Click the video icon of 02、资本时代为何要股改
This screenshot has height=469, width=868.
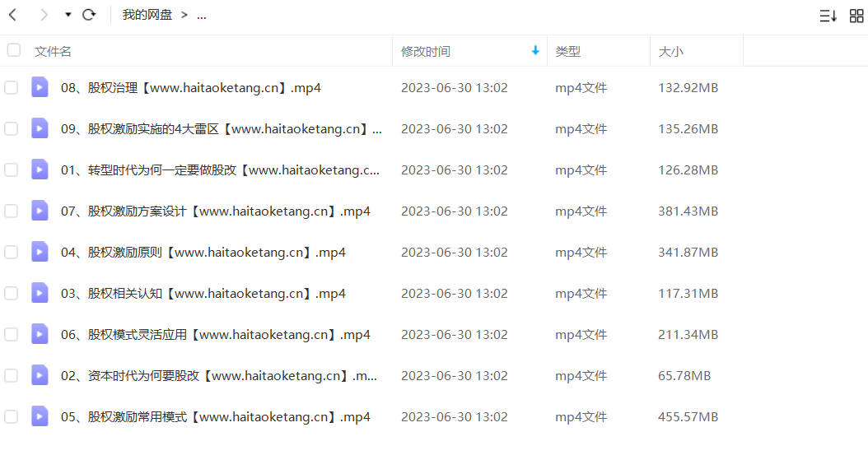coord(40,375)
